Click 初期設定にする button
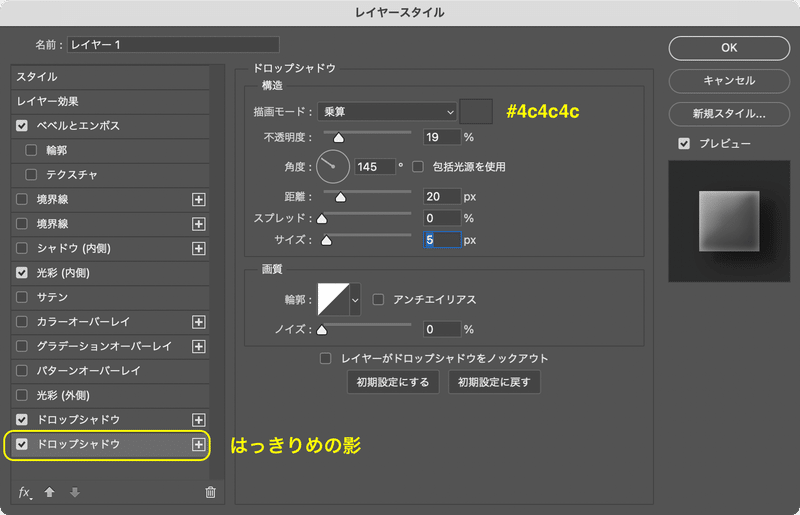The height and width of the screenshot is (515, 800). click(393, 382)
